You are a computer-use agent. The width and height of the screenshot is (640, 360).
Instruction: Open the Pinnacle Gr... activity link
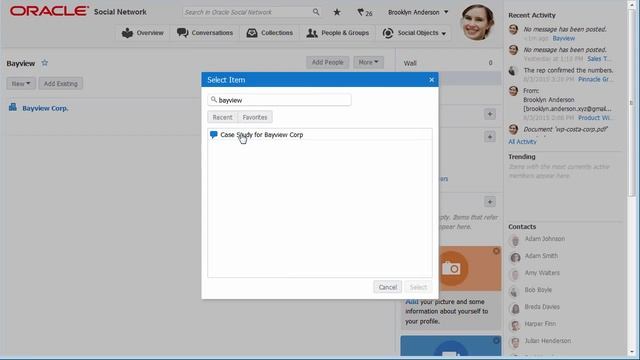pos(595,79)
